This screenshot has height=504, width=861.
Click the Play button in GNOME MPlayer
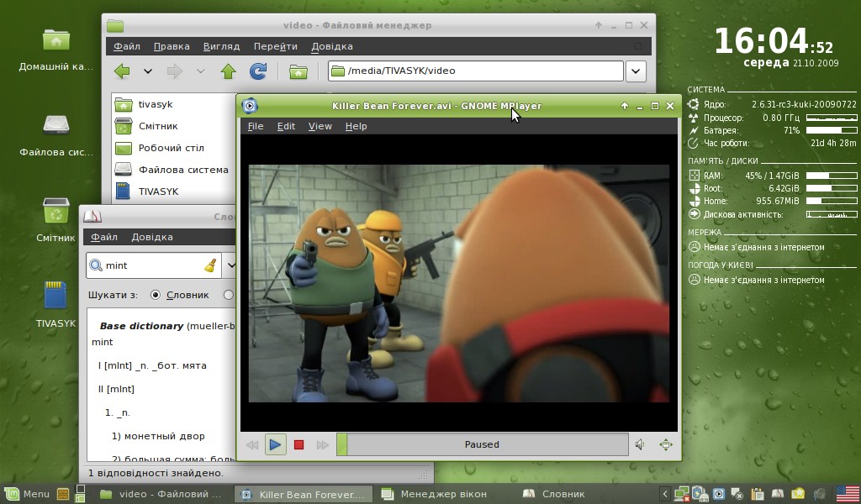click(x=275, y=444)
